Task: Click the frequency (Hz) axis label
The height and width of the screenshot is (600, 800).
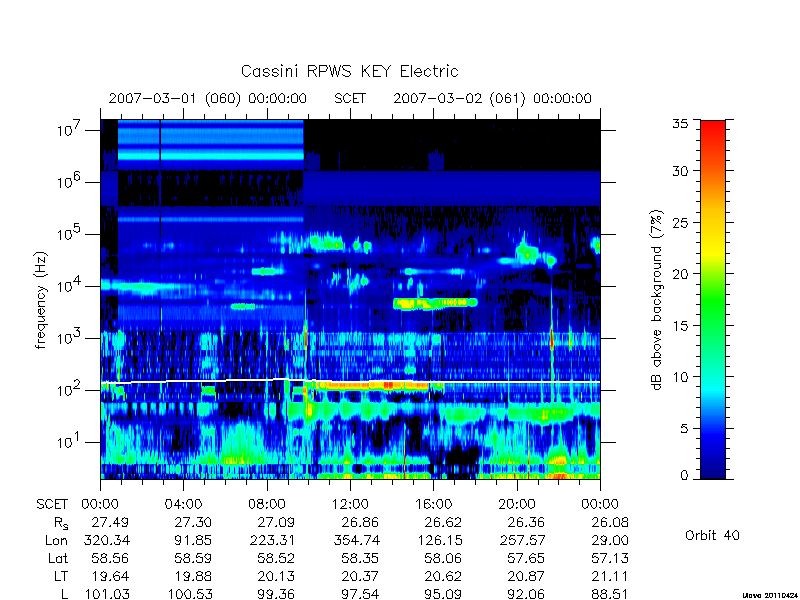Action: pos(41,301)
